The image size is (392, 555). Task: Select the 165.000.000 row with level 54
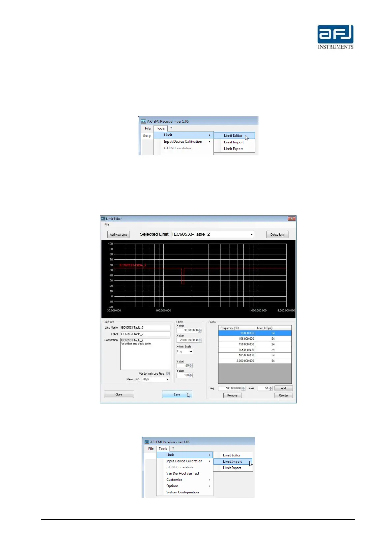tap(255, 355)
